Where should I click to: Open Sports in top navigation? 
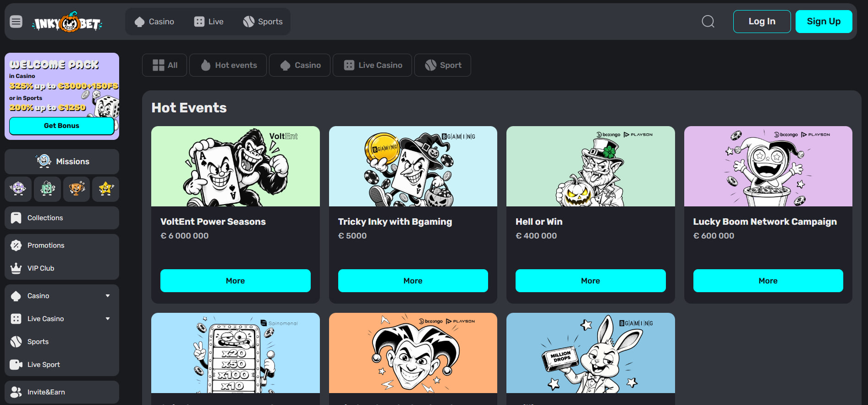click(x=263, y=22)
